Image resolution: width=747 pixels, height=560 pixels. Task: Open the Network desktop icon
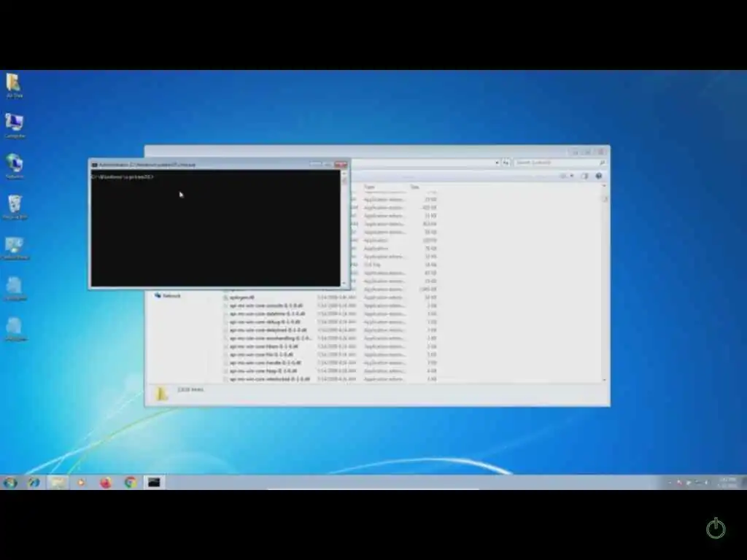click(15, 166)
